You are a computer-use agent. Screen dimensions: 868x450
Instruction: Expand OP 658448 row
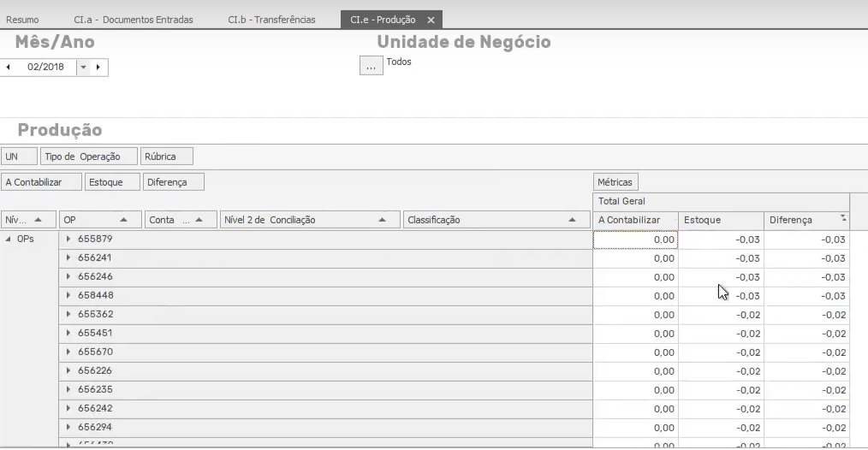[x=68, y=295]
